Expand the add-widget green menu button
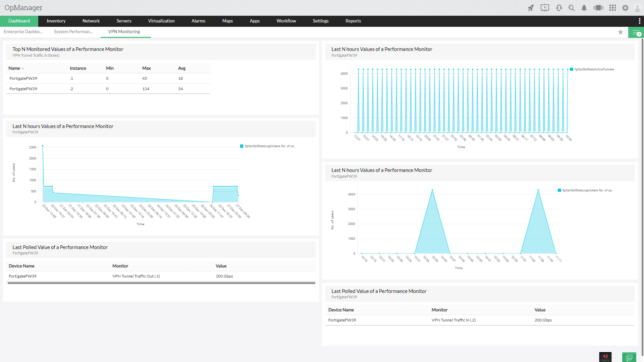 (636, 33)
